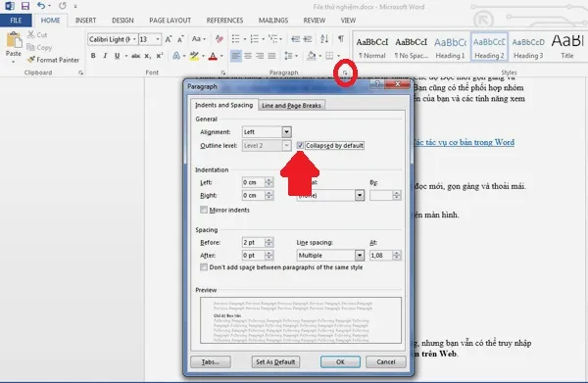Clear all formatting eraser icon
Image resolution: width=588 pixels, height=383 pixels.
pos(220,39)
